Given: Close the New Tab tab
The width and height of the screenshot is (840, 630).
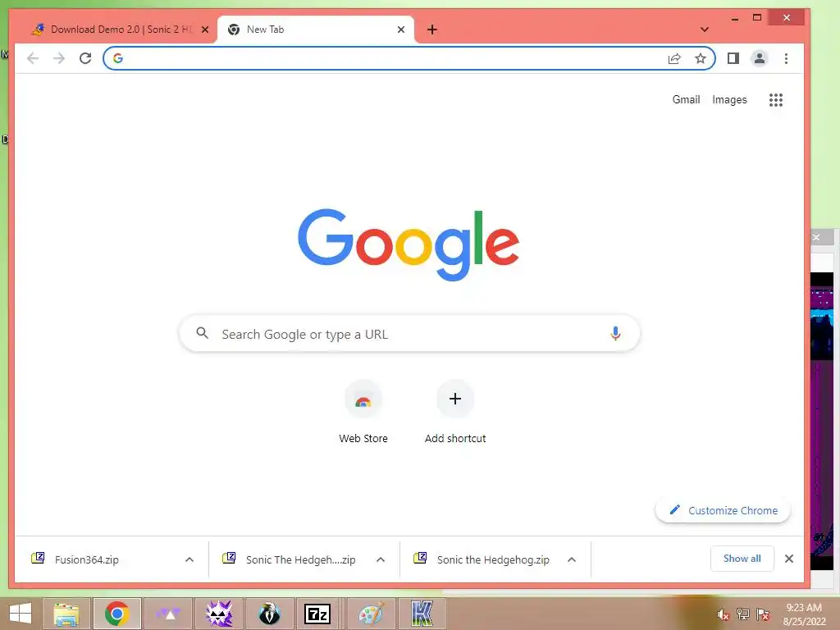Looking at the screenshot, I should coord(400,30).
